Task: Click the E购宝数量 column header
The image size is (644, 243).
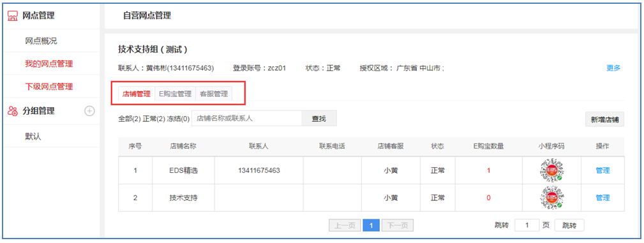Action: [x=488, y=147]
